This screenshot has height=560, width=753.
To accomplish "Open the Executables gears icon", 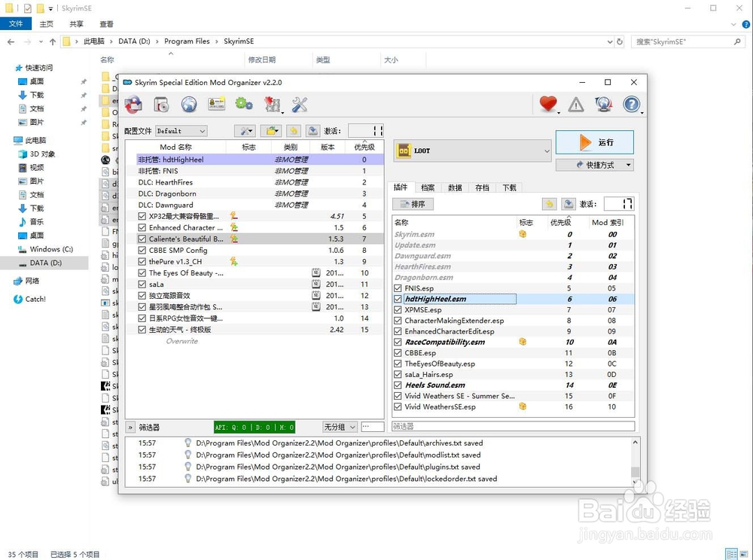I will coord(244,104).
